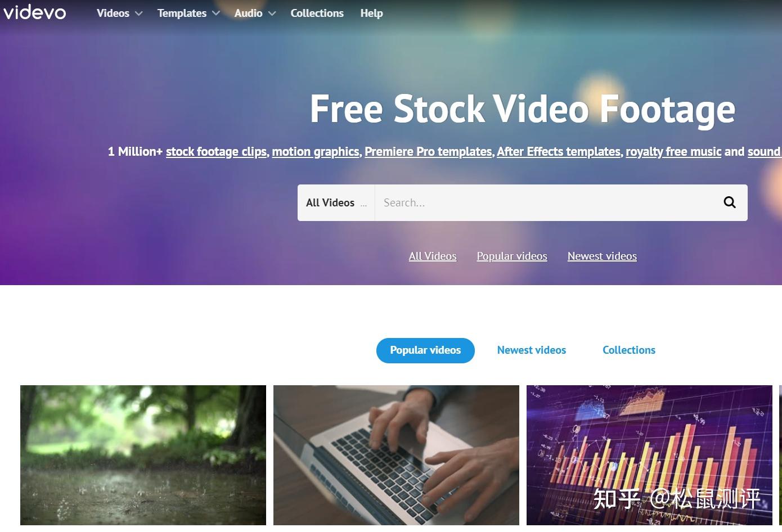Open the After Effects templates link
The width and height of the screenshot is (782, 532).
pyautogui.click(x=559, y=152)
